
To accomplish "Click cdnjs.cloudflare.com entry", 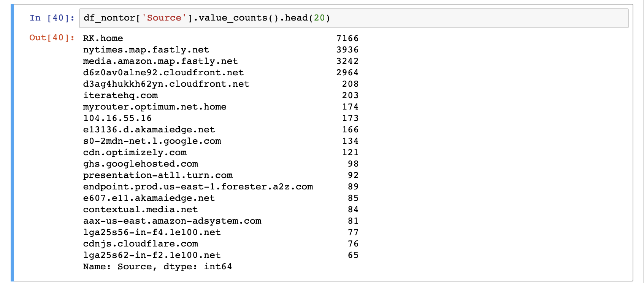I will (x=141, y=244).
